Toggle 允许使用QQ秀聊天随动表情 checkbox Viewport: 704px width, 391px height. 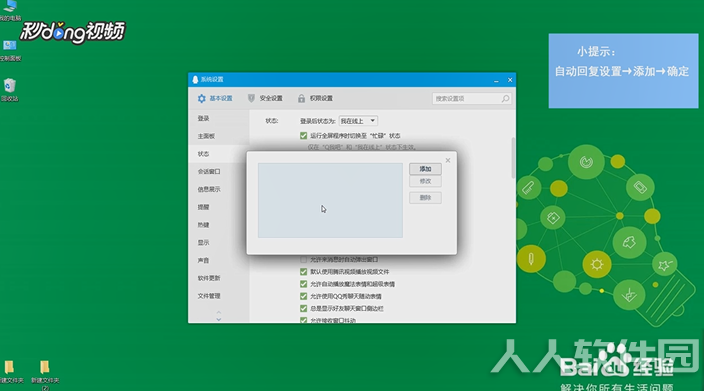[x=304, y=296]
